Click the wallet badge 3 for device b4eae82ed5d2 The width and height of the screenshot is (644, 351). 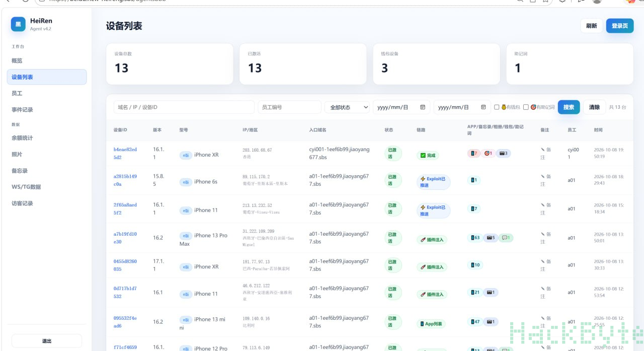pos(503,153)
